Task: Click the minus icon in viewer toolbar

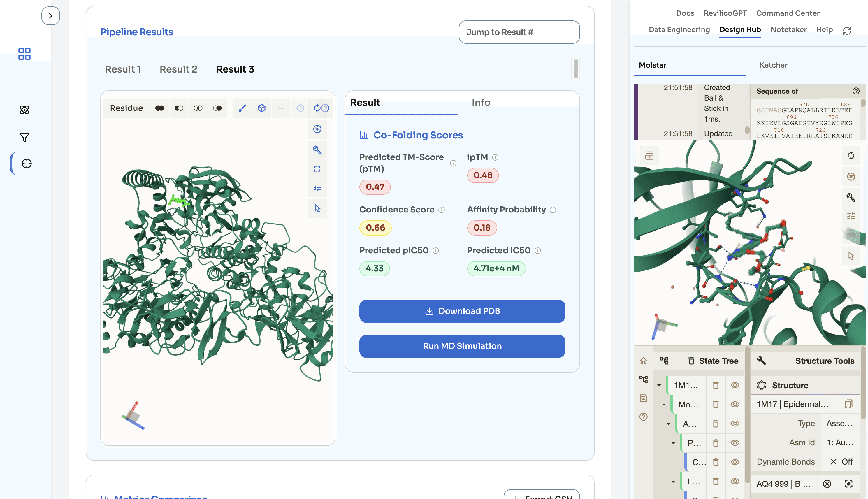Action: pos(281,108)
